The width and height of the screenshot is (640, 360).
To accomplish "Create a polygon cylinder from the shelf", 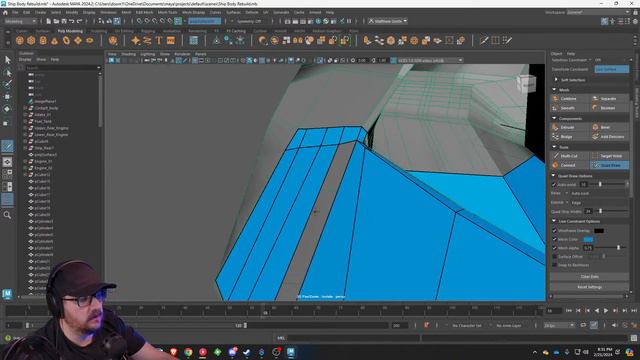I will 43,40.
